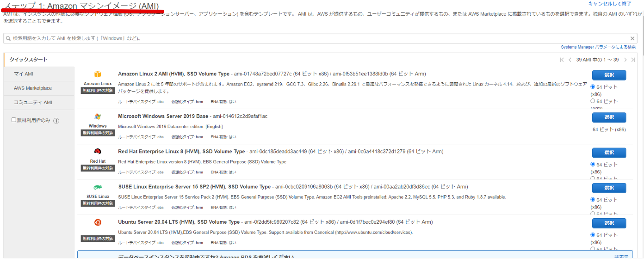
Task: Click the Microsoft Windows 2019 Datacenter edition description
Action: point(170,127)
